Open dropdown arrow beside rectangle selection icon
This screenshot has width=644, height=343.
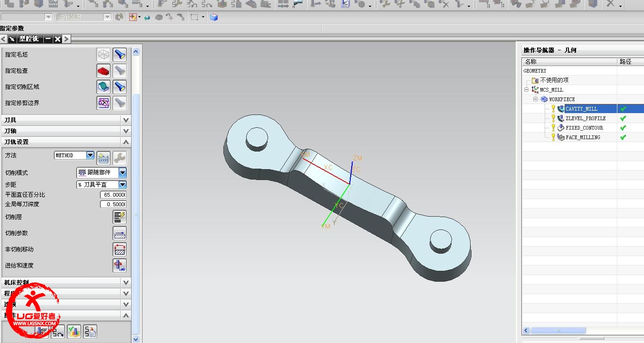click(x=203, y=17)
